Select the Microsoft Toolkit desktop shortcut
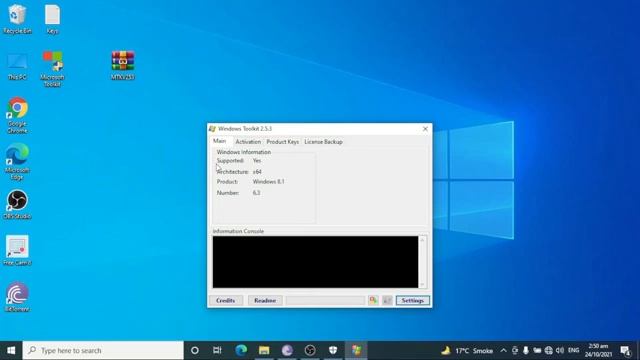This screenshot has width=640, height=360. coord(52,69)
